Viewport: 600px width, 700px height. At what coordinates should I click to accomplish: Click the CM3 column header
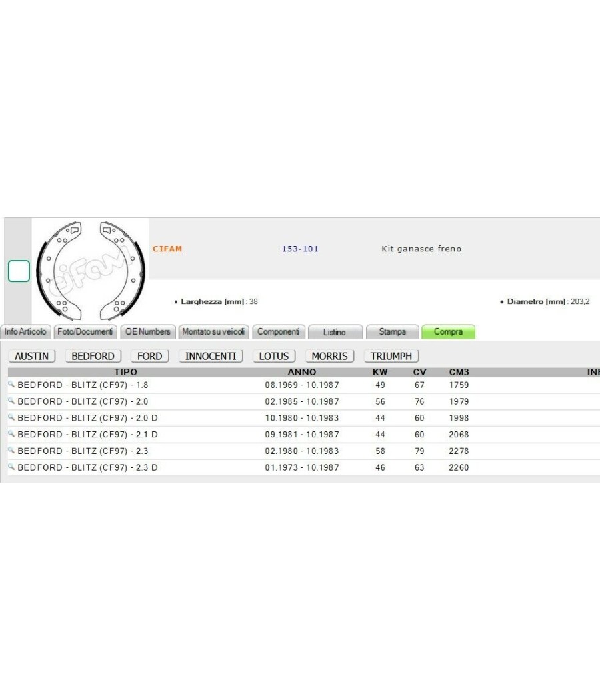point(459,372)
